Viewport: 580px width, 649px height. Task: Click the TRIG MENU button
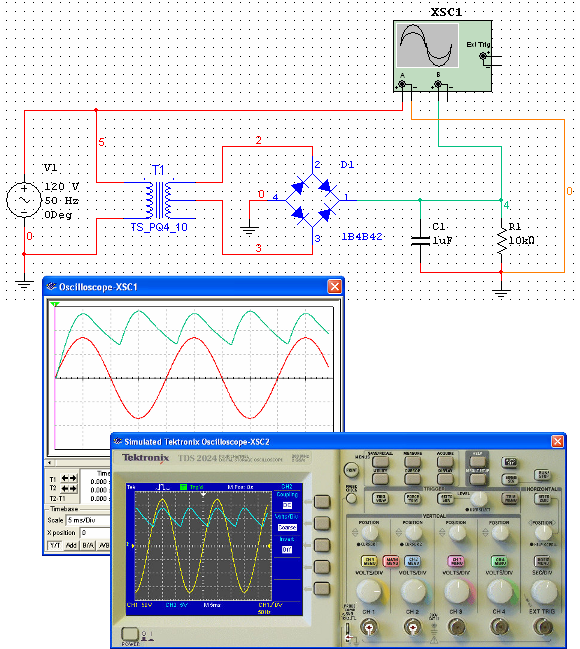click(510, 498)
